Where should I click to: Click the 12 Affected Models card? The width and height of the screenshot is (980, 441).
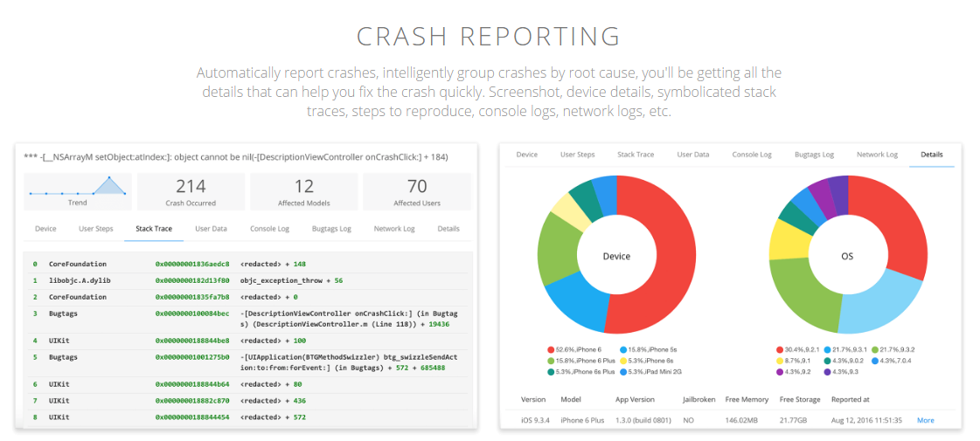(x=303, y=192)
